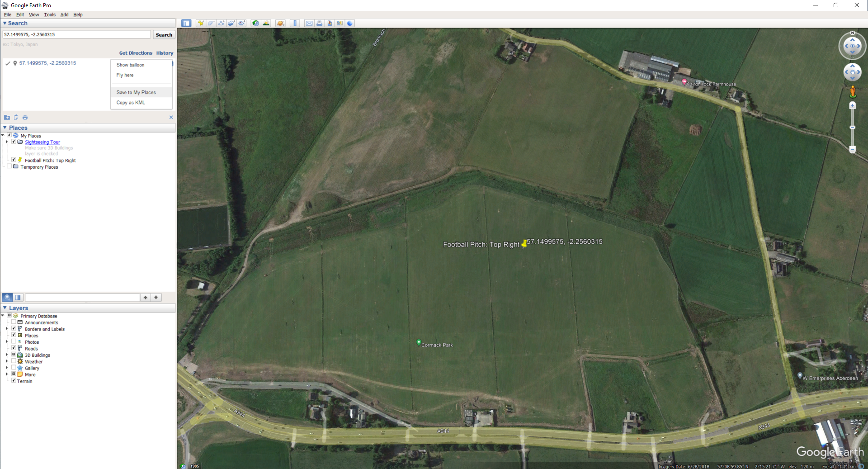Collapse the Layers panel header
The image size is (868, 469).
click(89, 308)
